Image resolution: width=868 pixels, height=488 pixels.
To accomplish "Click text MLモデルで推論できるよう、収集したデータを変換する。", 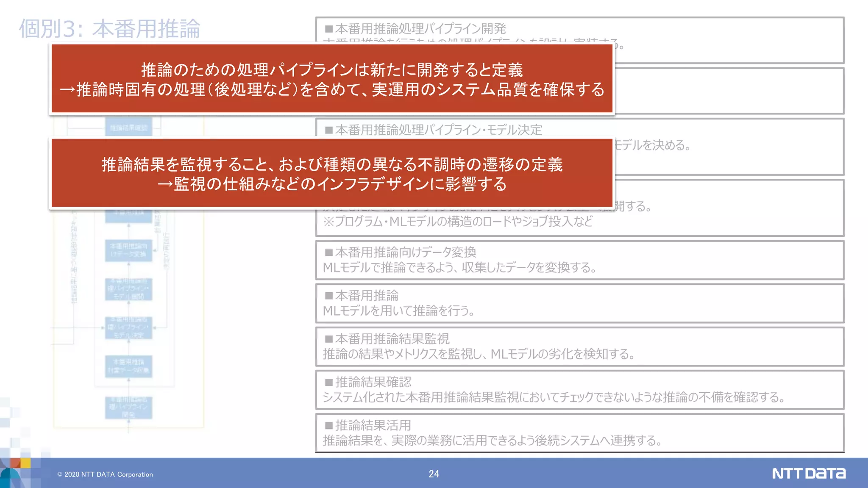I will (x=460, y=268).
